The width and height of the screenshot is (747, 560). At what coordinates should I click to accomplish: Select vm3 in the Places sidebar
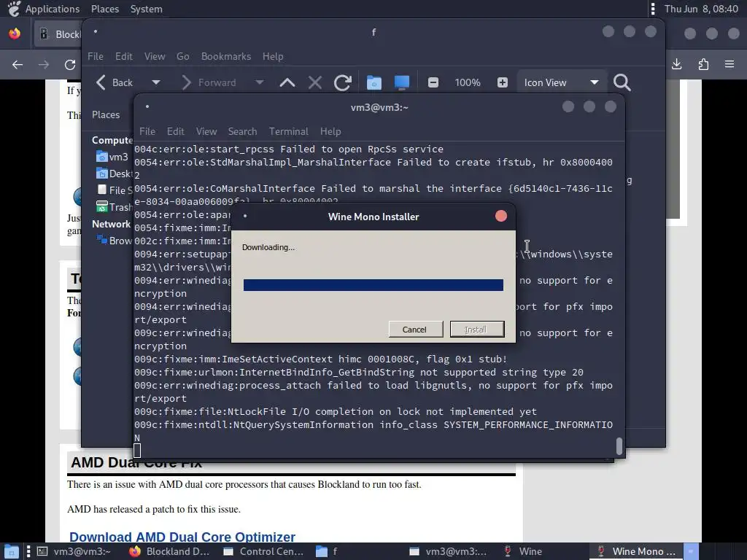tap(112, 157)
